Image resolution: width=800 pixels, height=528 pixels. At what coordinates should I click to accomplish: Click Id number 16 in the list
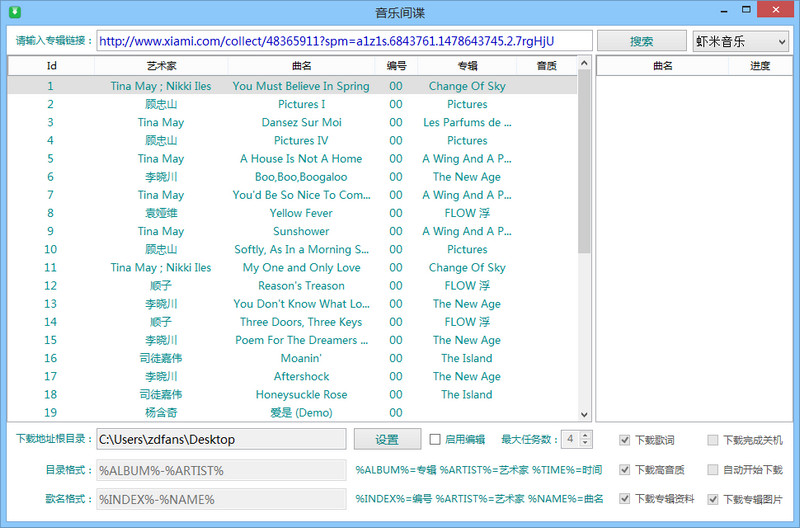[51, 358]
